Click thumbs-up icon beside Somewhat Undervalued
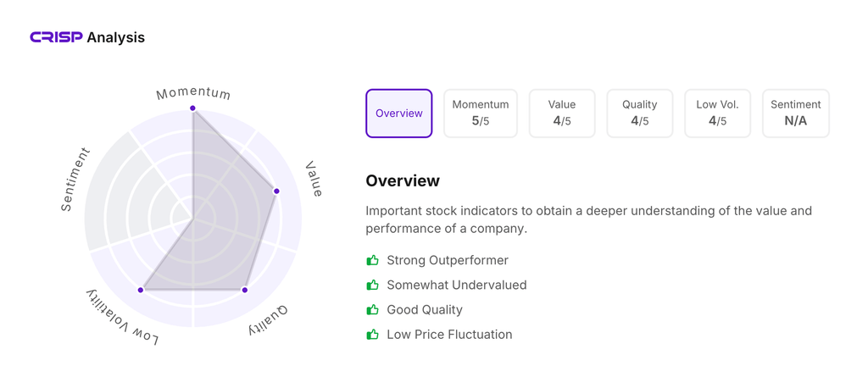Image resolution: width=868 pixels, height=377 pixels. coord(372,285)
